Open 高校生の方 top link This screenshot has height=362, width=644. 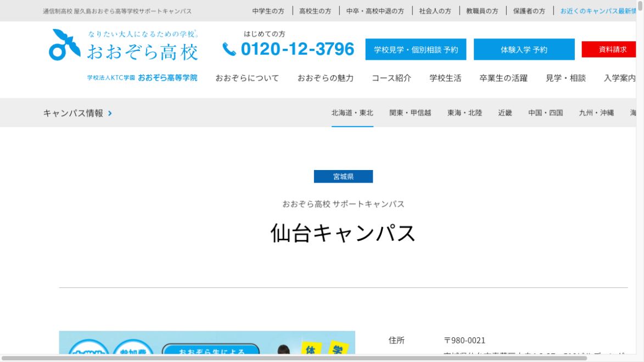315,11
